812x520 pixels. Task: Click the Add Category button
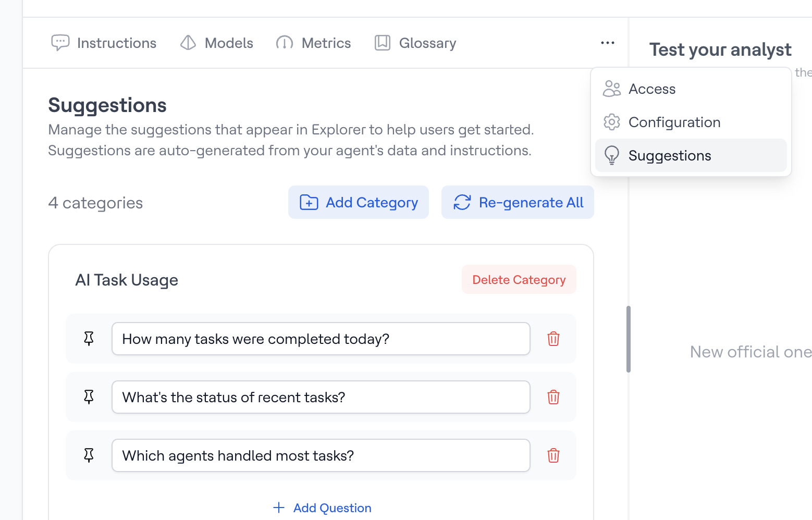click(359, 202)
